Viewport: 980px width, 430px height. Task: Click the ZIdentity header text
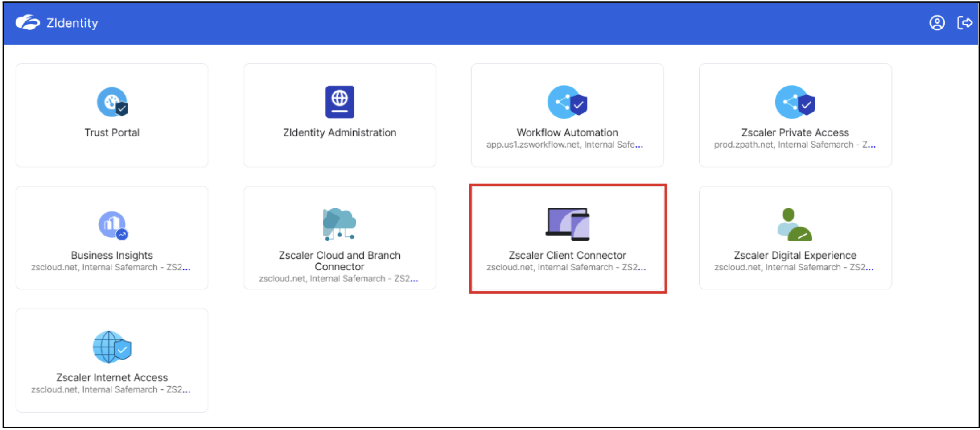click(x=72, y=23)
